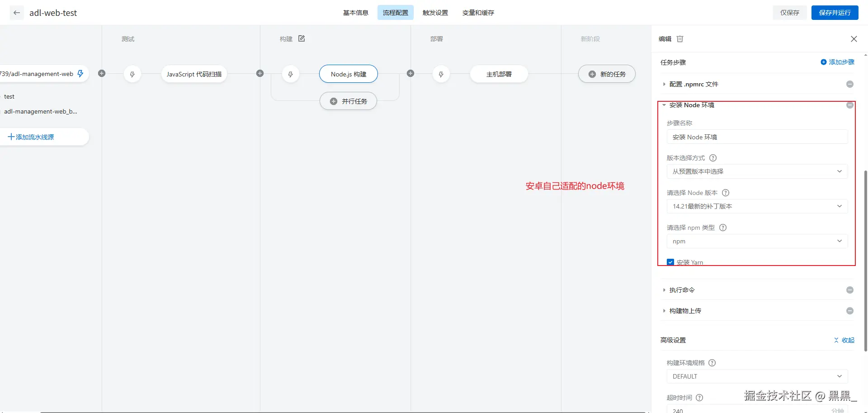Show help for 构建环境规格

[712, 363]
